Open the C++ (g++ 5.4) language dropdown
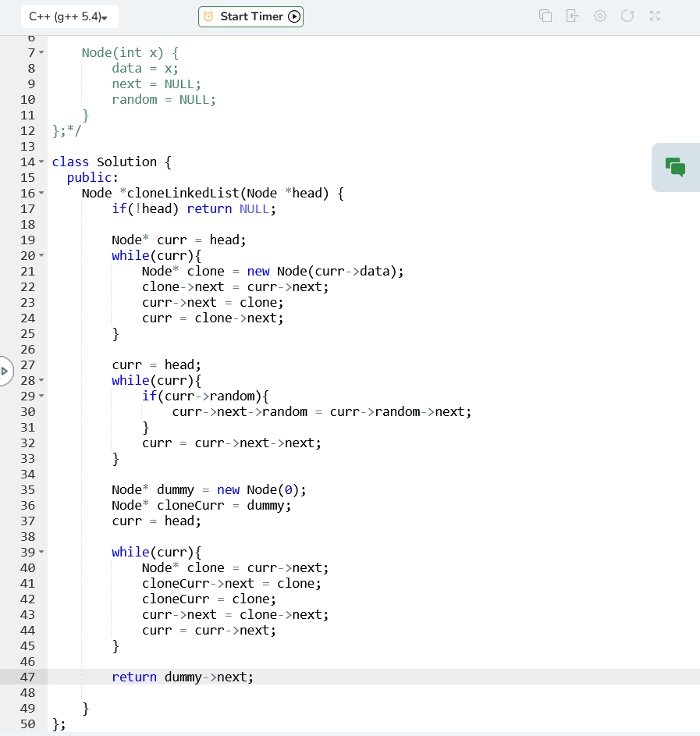This screenshot has width=700, height=736. point(69,17)
